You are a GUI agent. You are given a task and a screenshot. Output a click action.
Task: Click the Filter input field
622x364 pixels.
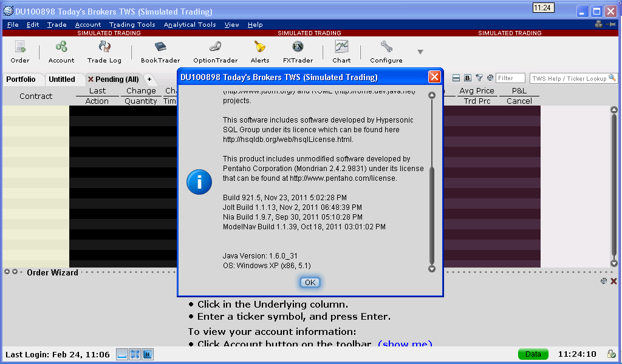tap(510, 78)
